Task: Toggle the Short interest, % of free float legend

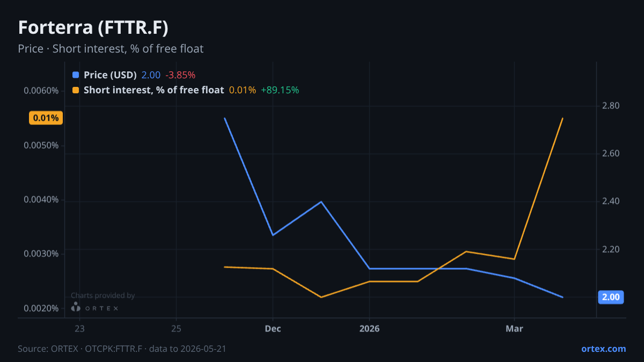Action: click(x=153, y=90)
